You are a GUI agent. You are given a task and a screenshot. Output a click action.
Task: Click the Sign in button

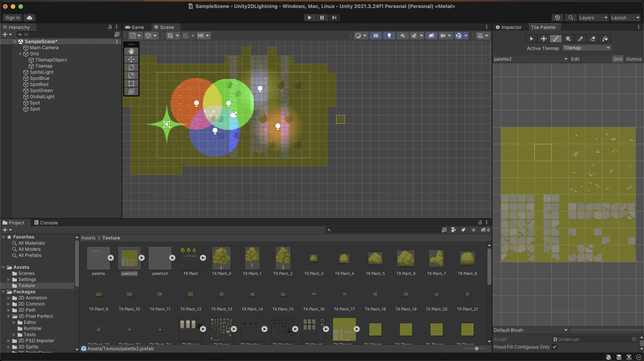(x=12, y=17)
